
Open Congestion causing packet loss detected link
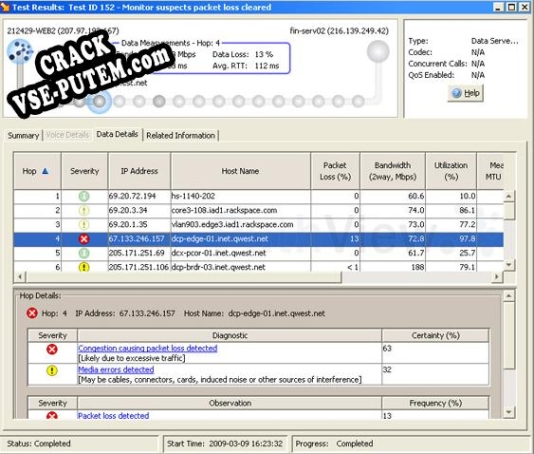point(147,348)
